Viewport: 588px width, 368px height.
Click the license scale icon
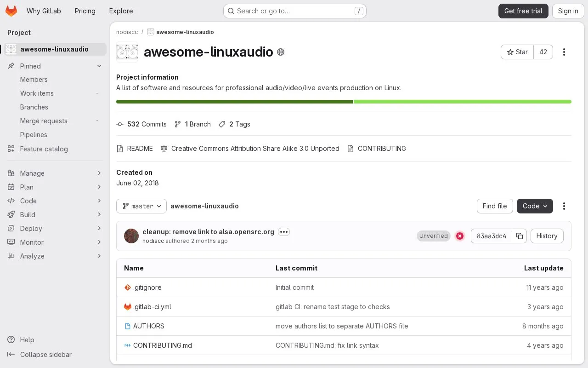pos(164,149)
